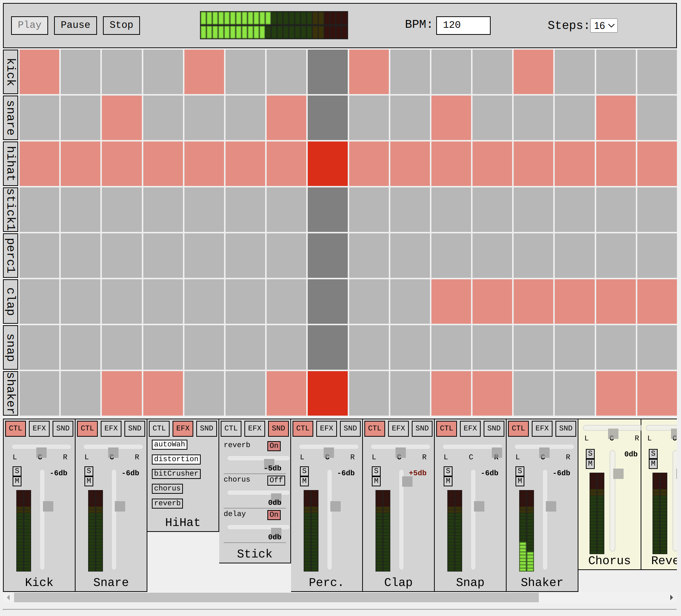Click the Kick volume fader handle
Screen dimensions: 681x616
pos(48,506)
